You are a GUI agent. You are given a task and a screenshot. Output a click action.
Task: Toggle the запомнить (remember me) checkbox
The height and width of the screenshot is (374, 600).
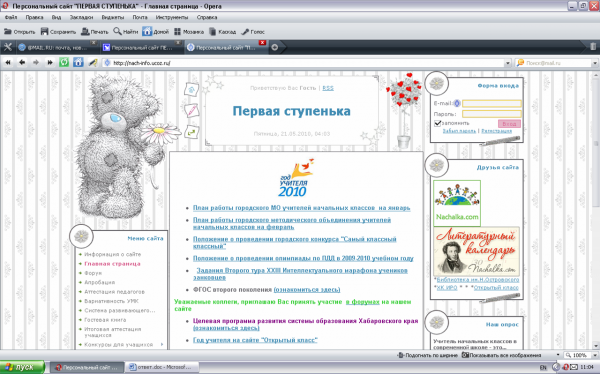[438, 123]
